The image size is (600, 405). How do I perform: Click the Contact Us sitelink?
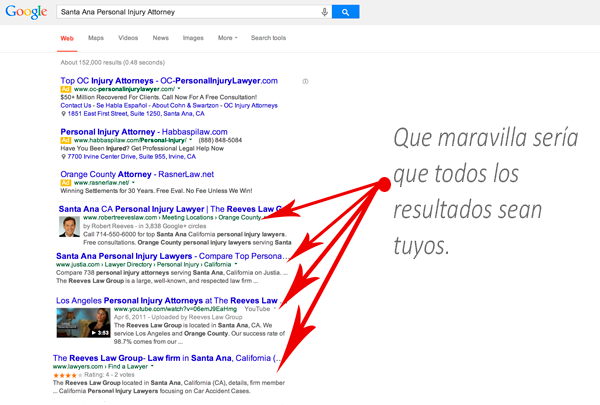click(76, 106)
